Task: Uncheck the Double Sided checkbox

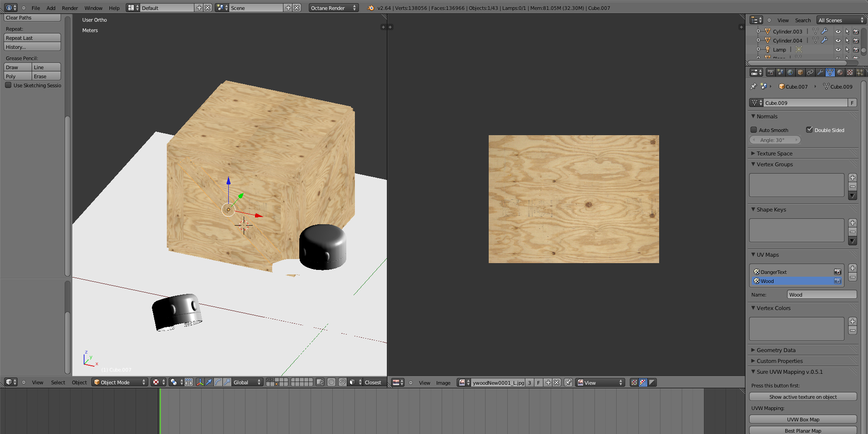Action: (809, 130)
